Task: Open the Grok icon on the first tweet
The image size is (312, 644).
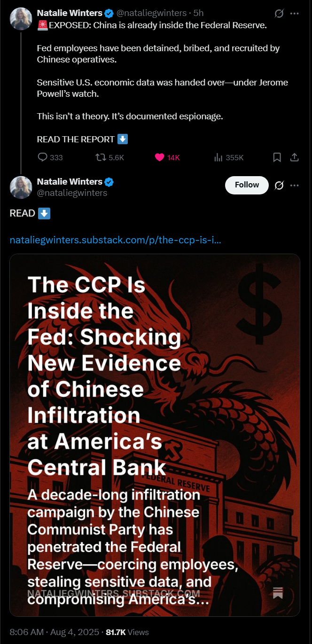Action: pos(279,14)
